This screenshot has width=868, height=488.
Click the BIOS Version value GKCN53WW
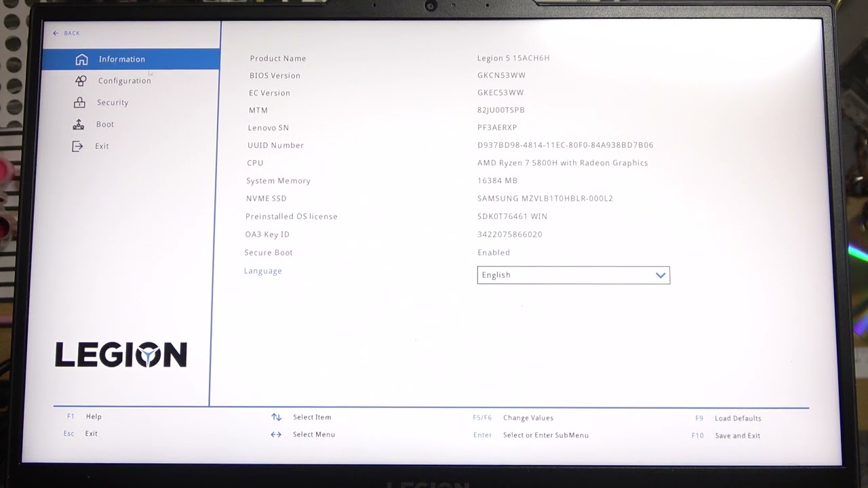click(501, 75)
